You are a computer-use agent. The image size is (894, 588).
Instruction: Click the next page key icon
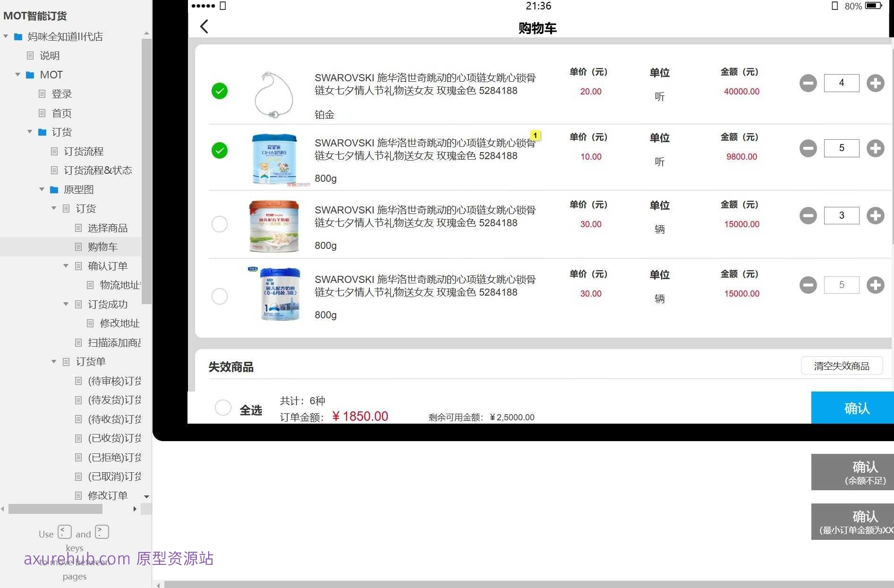tap(102, 532)
